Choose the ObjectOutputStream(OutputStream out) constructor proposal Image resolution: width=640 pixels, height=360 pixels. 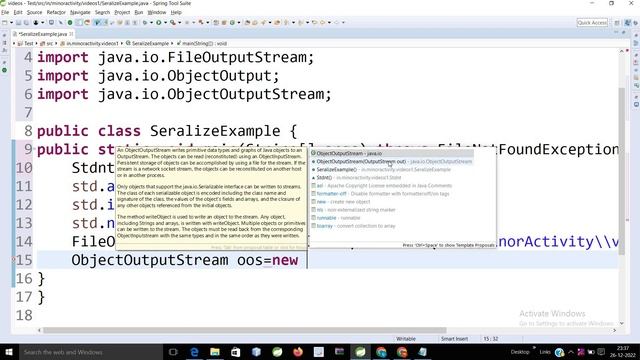[x=392, y=162]
